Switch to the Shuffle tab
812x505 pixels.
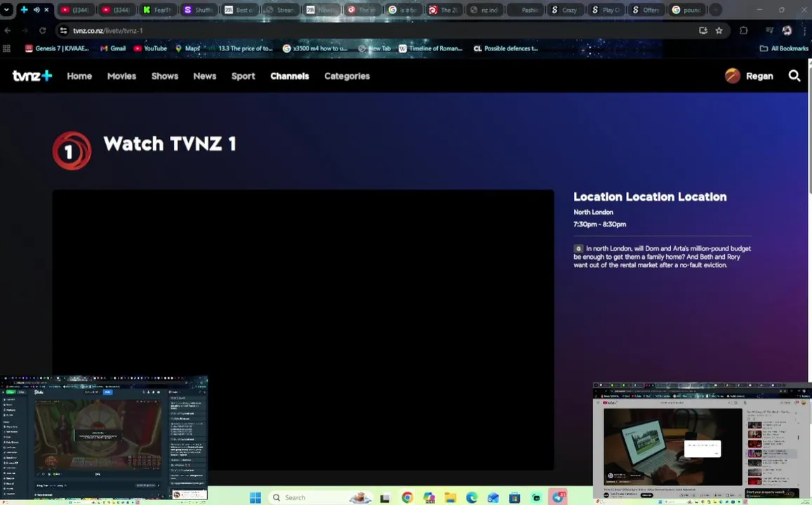coord(199,10)
